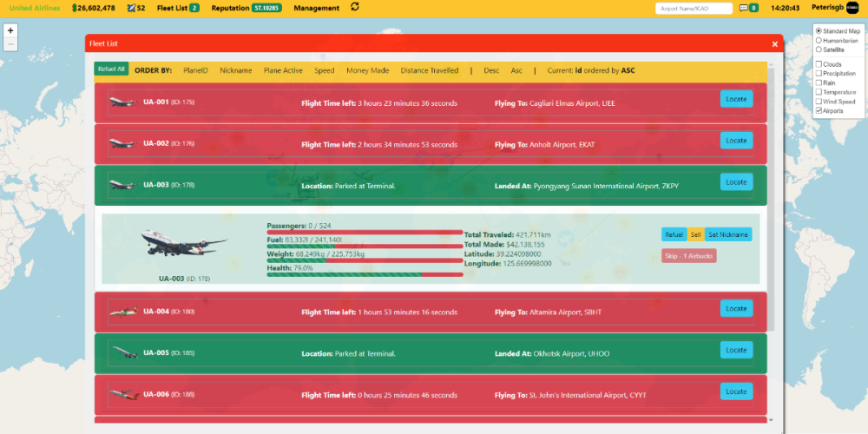
Task: Click the UA-004 plane thumbnail
Action: tap(122, 312)
